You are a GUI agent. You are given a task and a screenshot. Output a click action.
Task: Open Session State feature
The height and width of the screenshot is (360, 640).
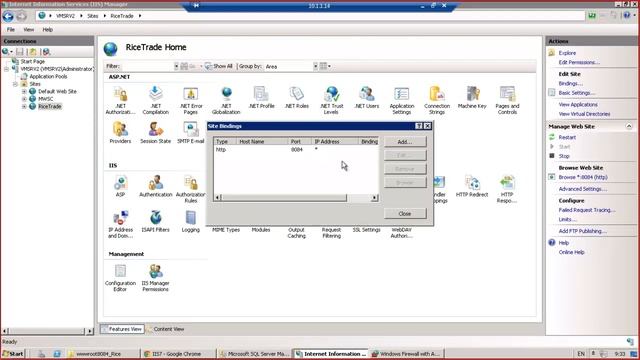pyautogui.click(x=156, y=133)
